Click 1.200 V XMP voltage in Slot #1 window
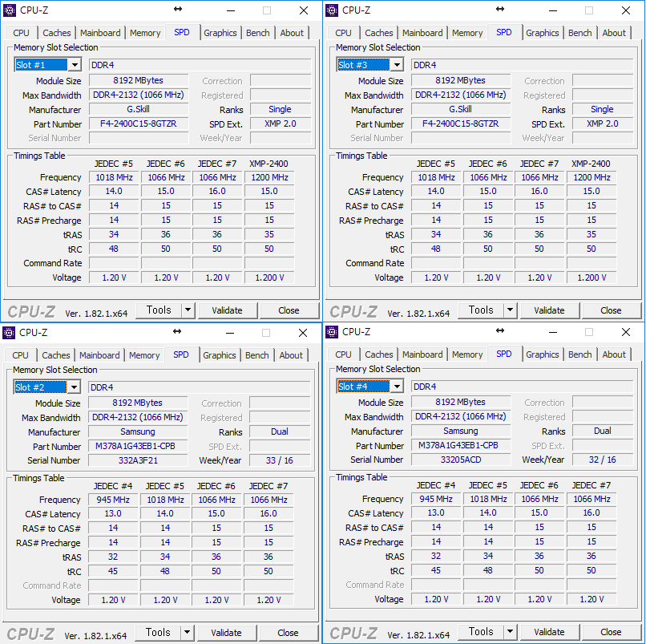The height and width of the screenshot is (644, 646). (x=269, y=277)
